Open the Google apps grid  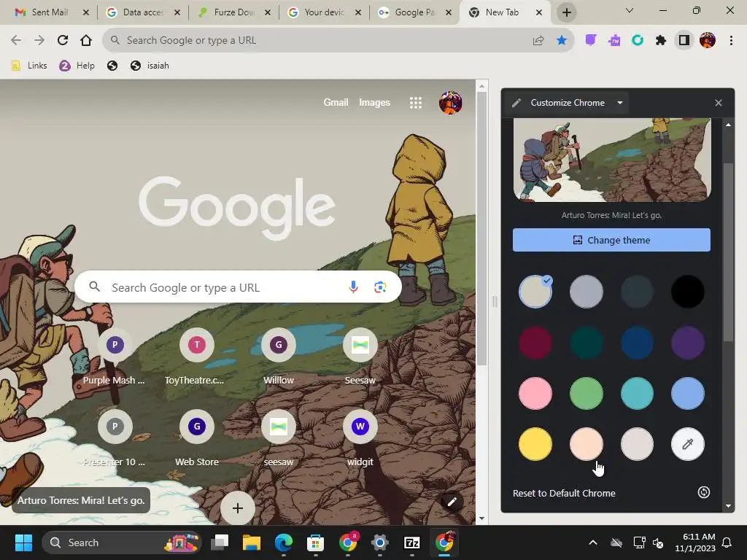[416, 103]
